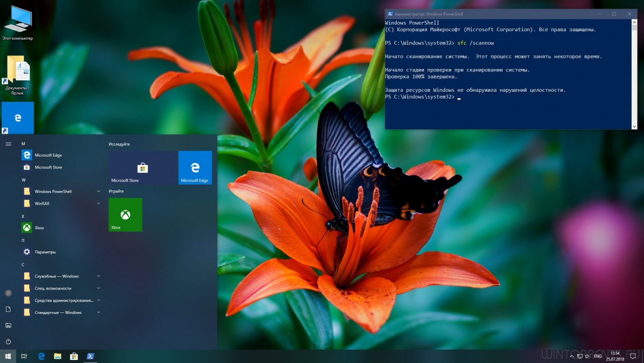Click the Играйте tile group title

116,191
